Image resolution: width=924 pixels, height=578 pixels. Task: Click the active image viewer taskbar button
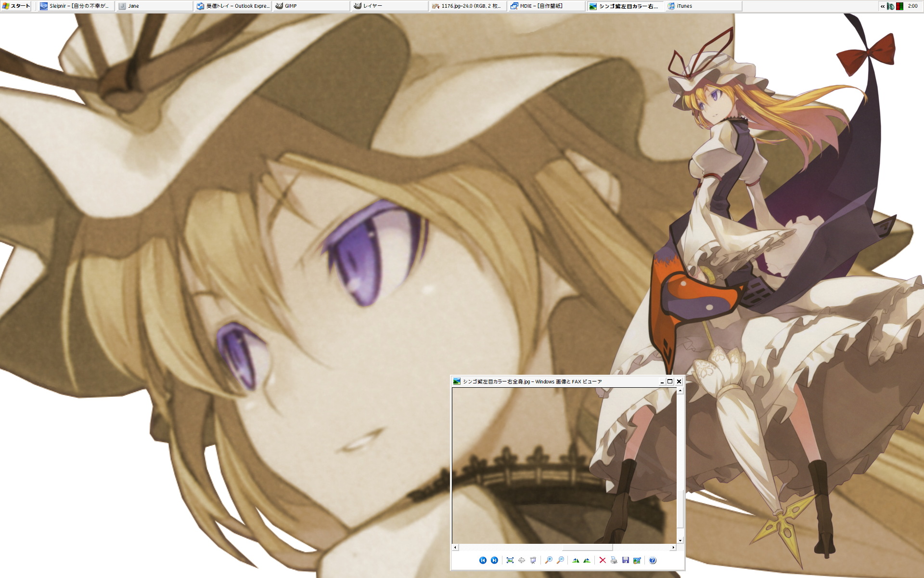pyautogui.click(x=625, y=6)
